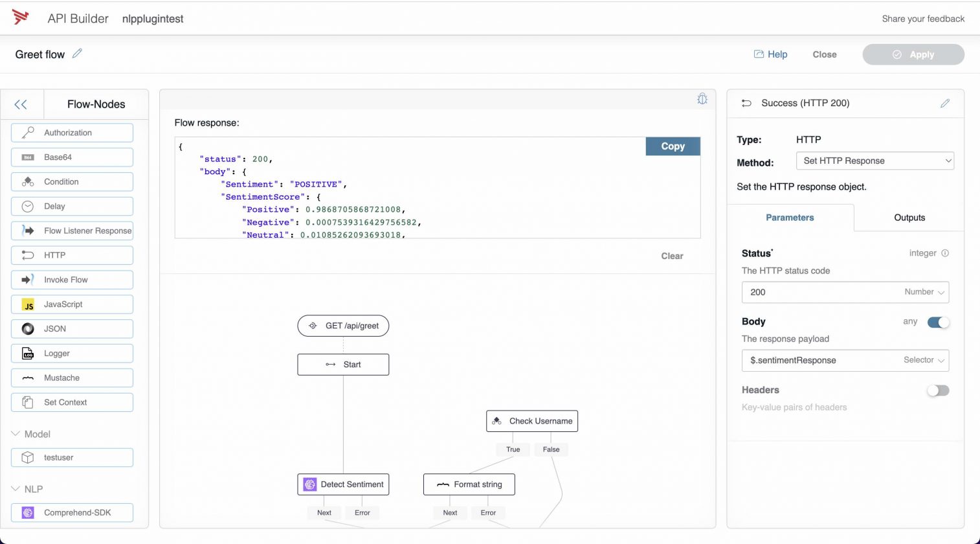980x544 pixels.
Task: Disable the Body toggle
Action: (x=938, y=322)
